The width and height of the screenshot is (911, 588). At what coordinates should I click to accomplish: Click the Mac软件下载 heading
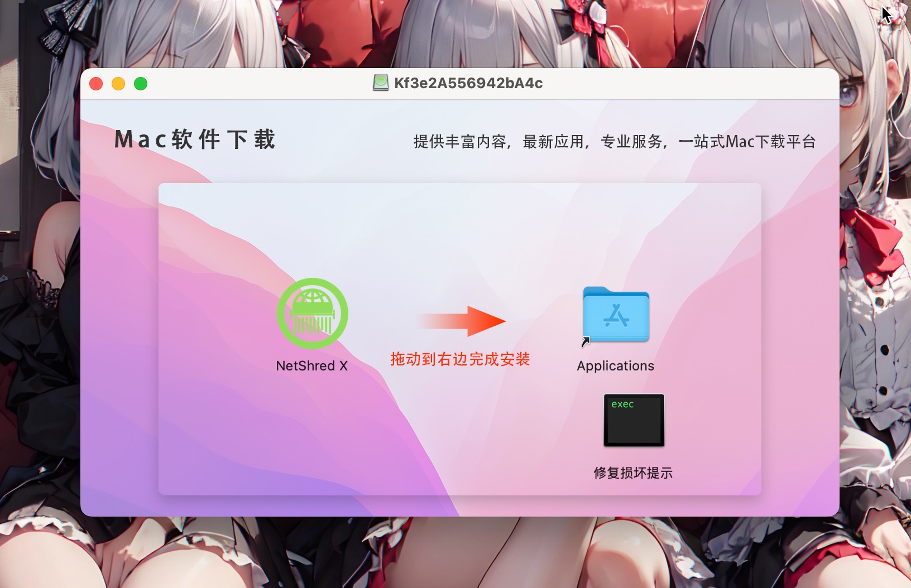pos(195,139)
